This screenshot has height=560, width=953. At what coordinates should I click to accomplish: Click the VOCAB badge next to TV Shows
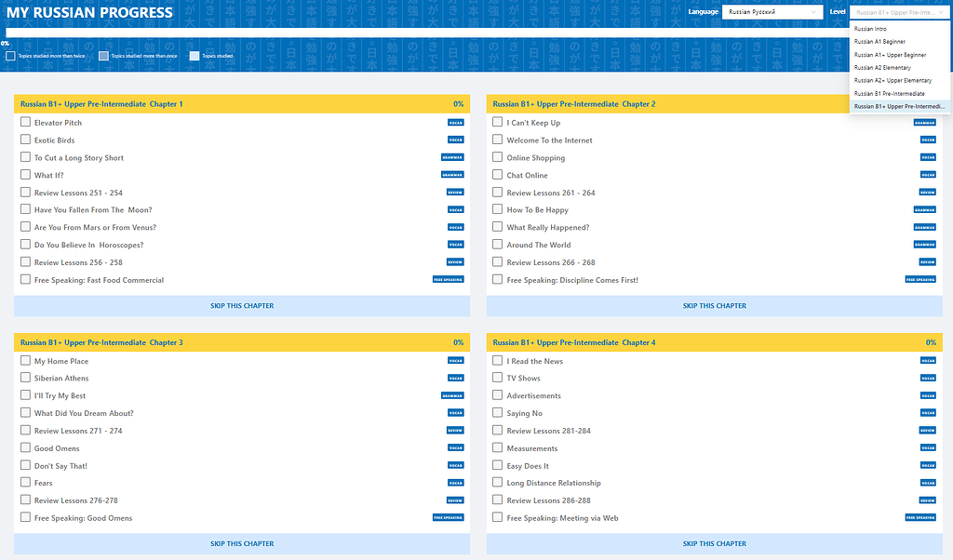[928, 378]
